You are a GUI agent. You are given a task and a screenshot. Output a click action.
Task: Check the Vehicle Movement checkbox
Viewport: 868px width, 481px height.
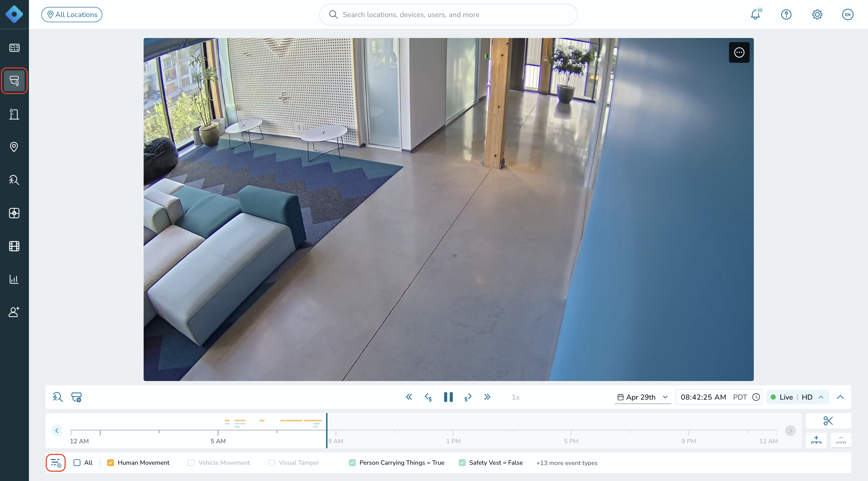pos(191,463)
